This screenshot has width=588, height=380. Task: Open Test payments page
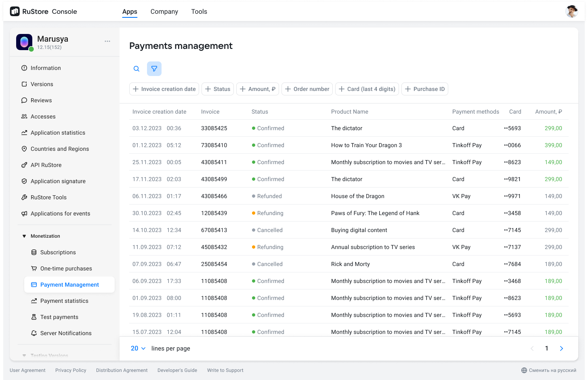[x=59, y=317]
